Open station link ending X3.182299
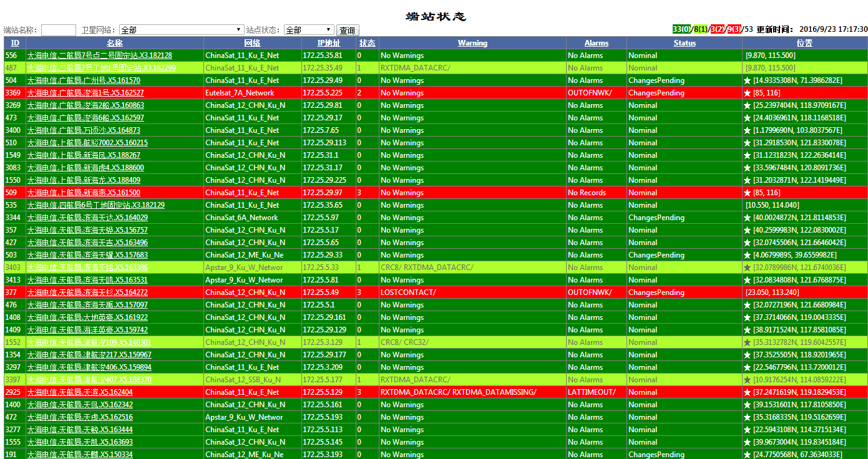The height and width of the screenshot is (459, 868). 102,68
